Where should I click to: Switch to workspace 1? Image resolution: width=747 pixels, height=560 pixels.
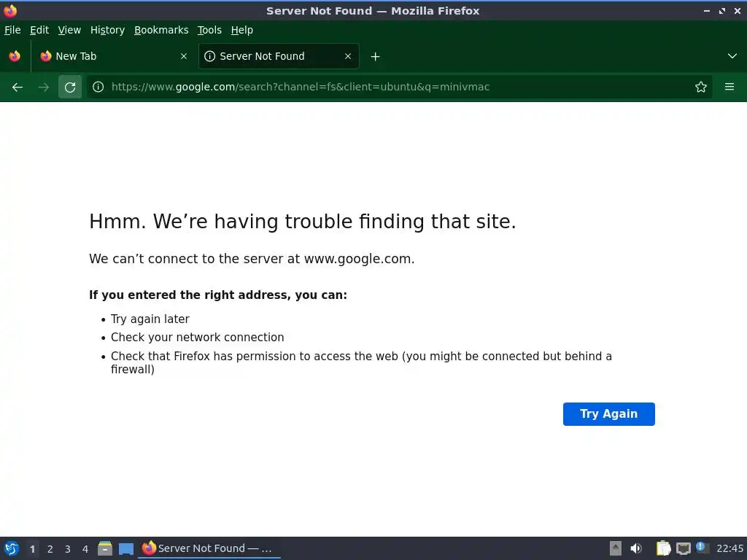coord(32,549)
